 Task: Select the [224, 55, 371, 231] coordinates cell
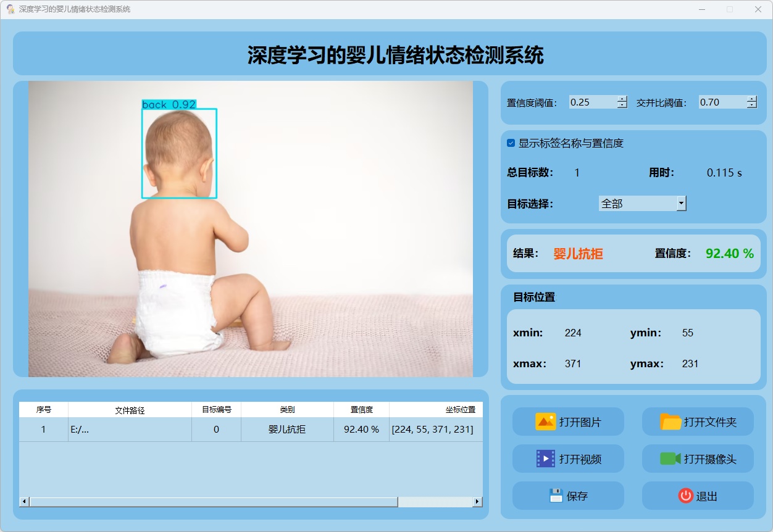click(x=437, y=430)
